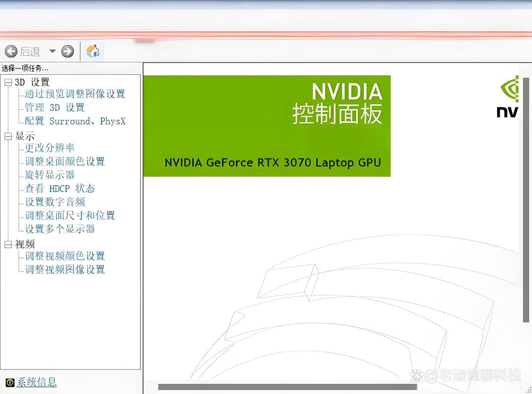Viewport: 532px width, 394px height.
Task: Click the horizontal scrollbar thumb
Action: 288,387
